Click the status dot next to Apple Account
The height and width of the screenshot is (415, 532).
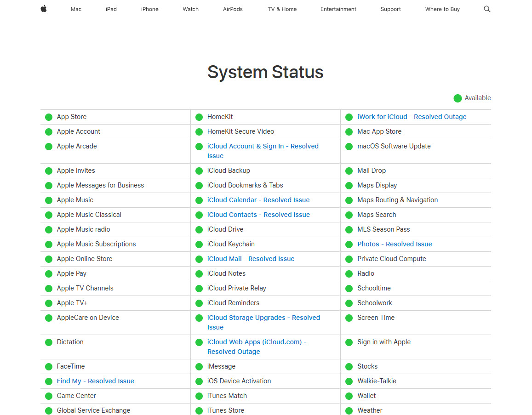point(49,132)
